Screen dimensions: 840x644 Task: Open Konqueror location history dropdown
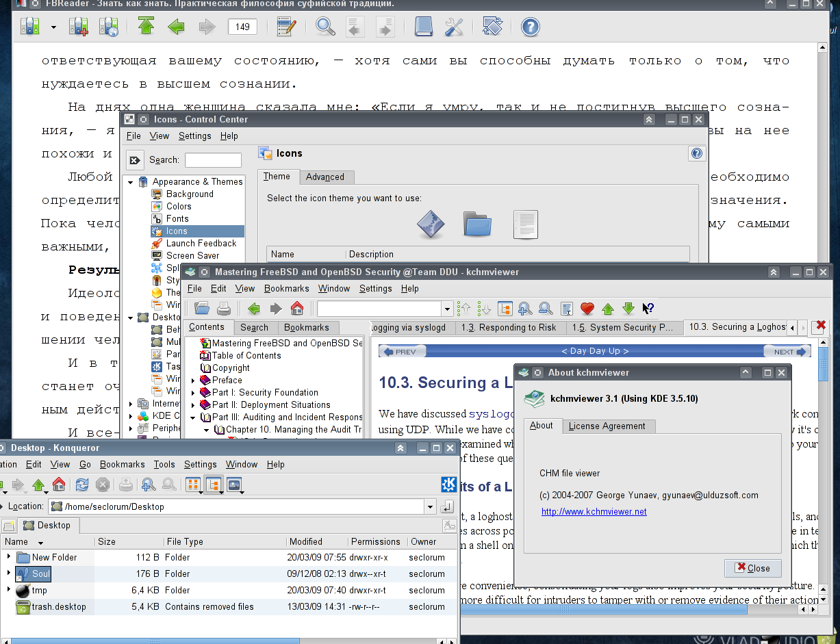430,506
